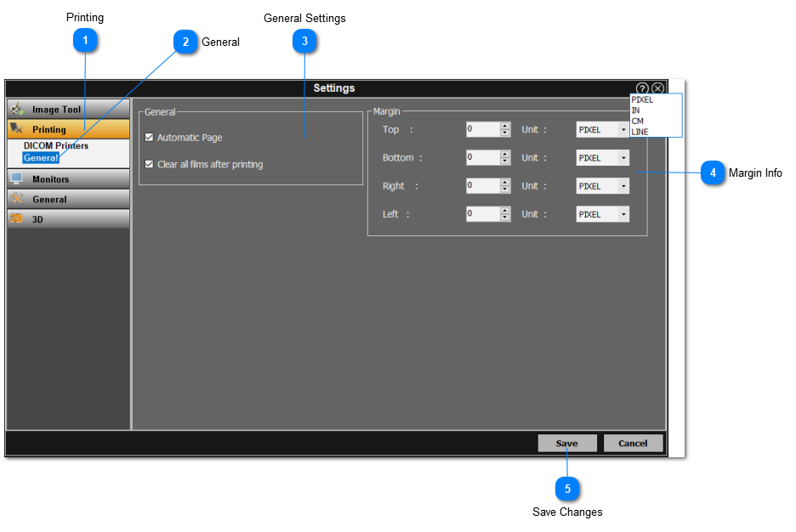Click the Monitors section icon
This screenshot has height=532, width=796.
pyautogui.click(x=17, y=179)
